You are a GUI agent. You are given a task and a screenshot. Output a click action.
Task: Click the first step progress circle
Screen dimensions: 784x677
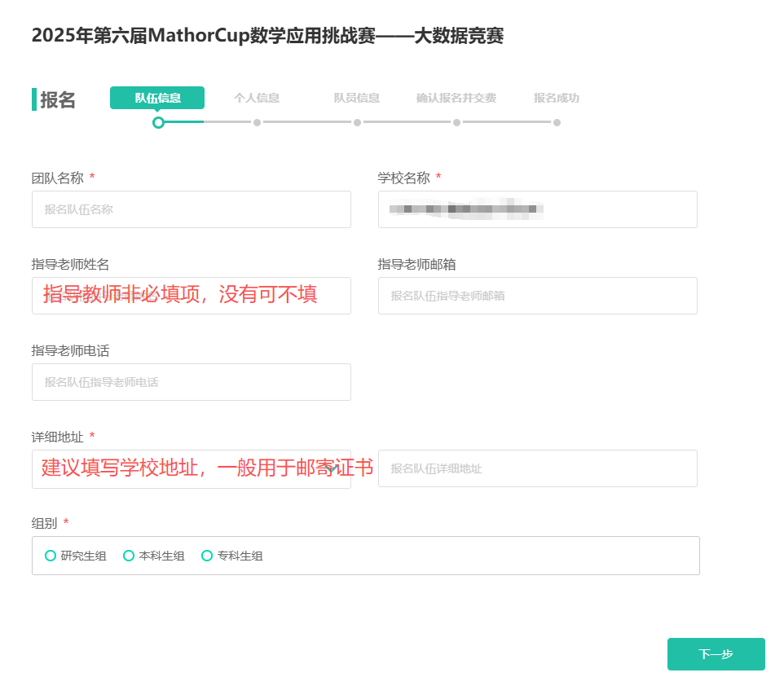[157, 122]
